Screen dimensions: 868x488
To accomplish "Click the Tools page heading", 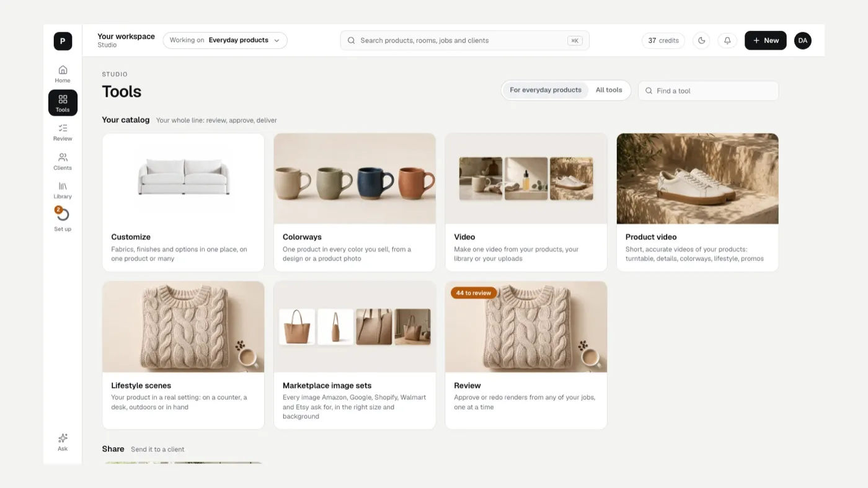I will click(122, 91).
